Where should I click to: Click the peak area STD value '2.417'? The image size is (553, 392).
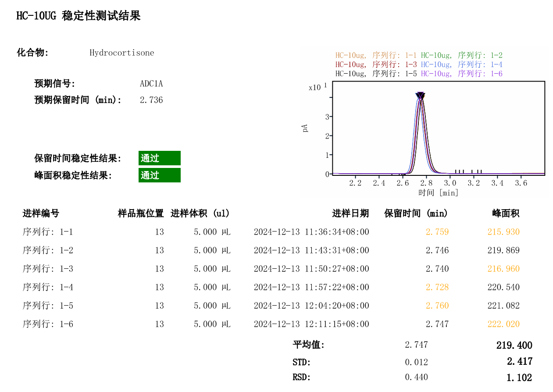tap(520, 361)
